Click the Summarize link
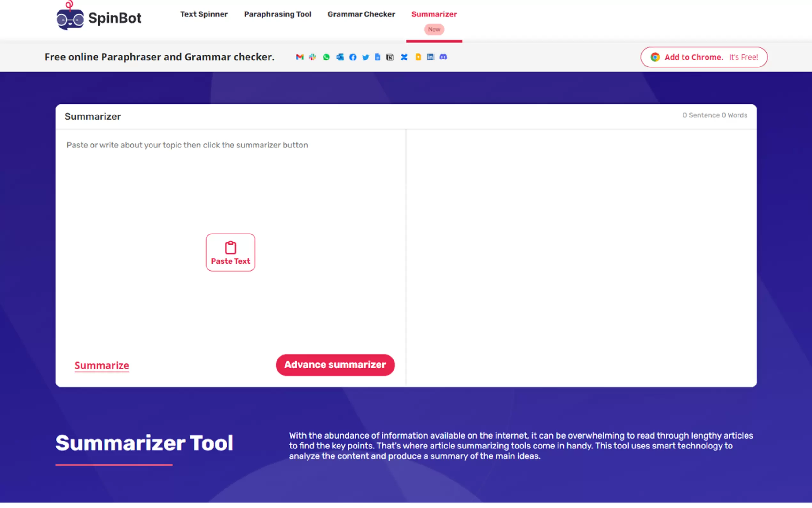Image resolution: width=812 pixels, height=508 pixels. (102, 365)
